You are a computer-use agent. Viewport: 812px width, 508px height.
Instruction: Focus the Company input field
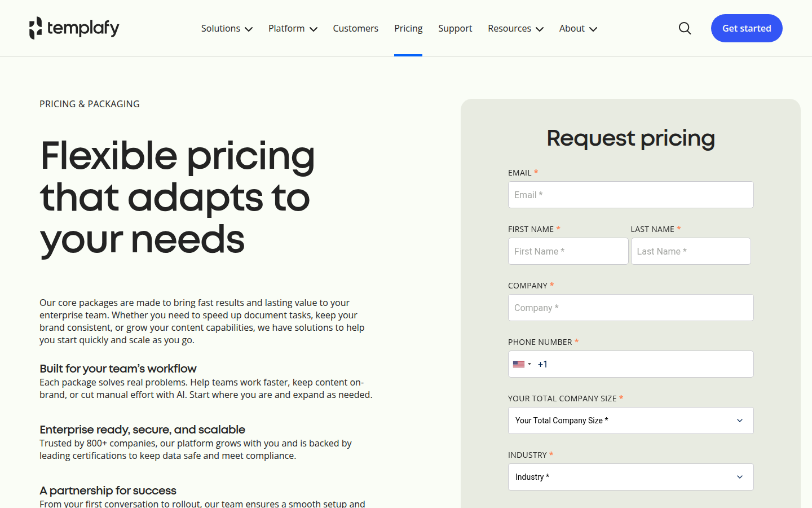click(630, 308)
